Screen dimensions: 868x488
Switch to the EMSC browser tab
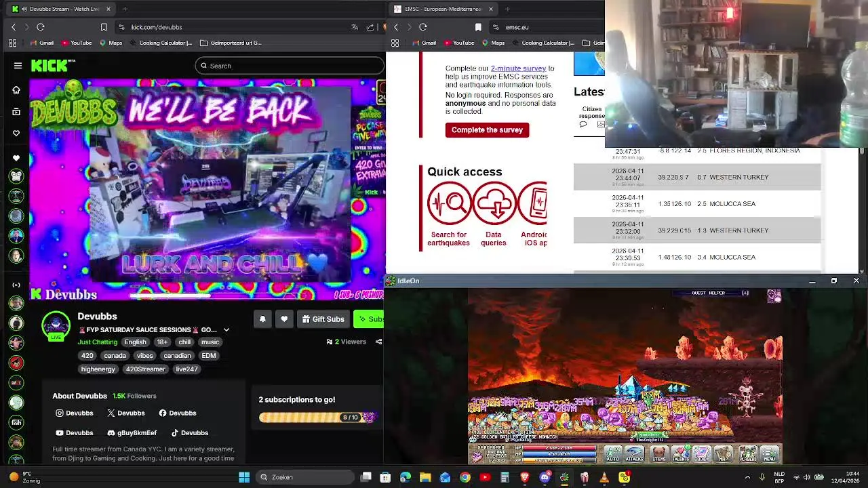[x=443, y=9]
